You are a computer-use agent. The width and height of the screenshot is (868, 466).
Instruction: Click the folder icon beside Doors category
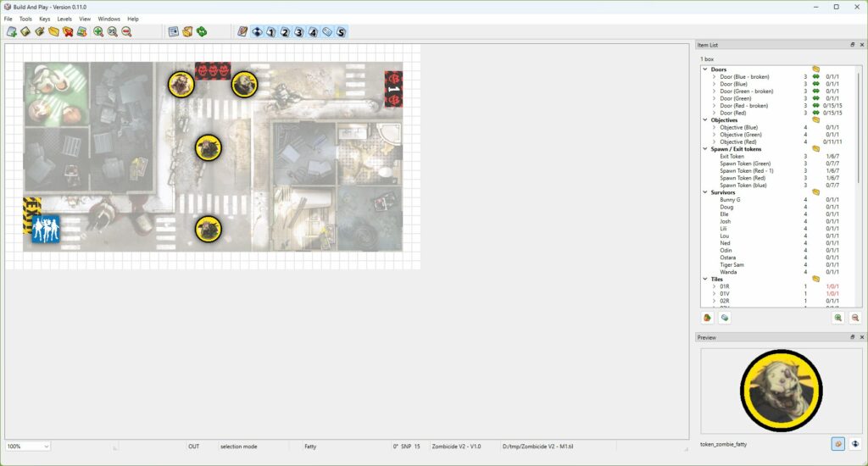click(x=816, y=69)
